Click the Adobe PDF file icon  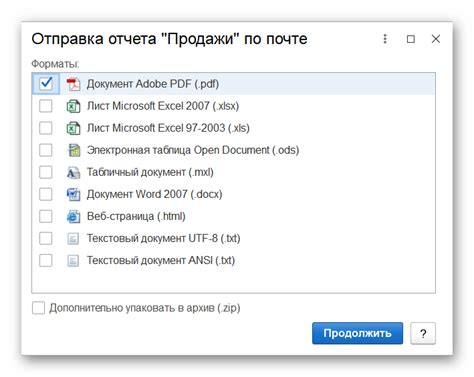coord(73,84)
